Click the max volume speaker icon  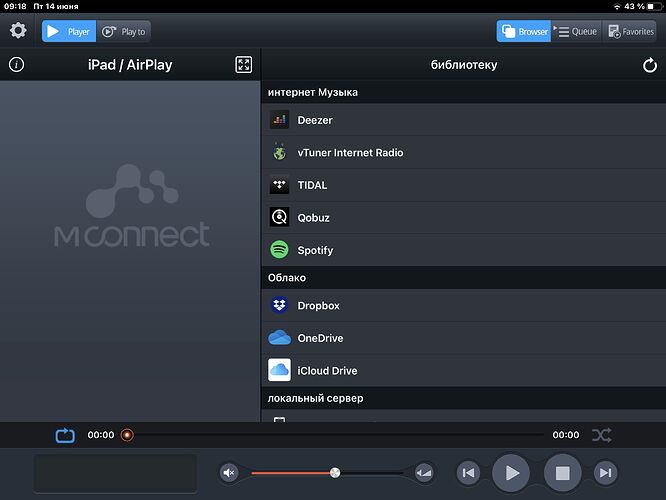point(424,472)
